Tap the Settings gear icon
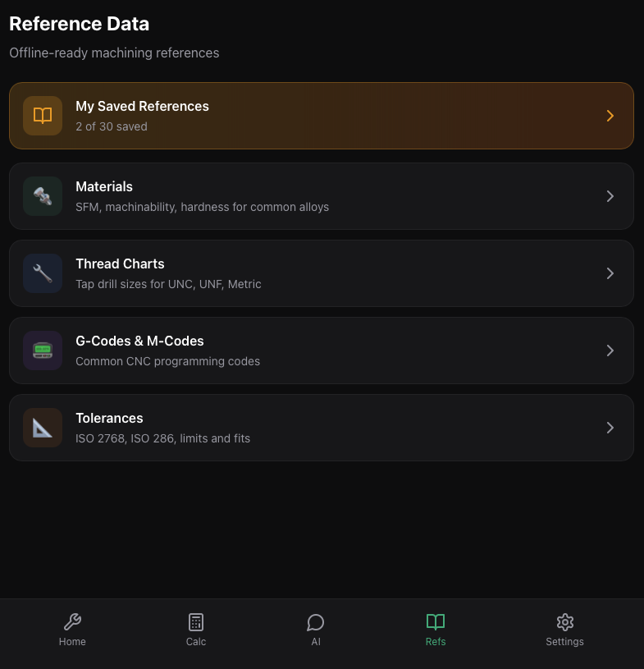This screenshot has width=644, height=669. (565, 622)
